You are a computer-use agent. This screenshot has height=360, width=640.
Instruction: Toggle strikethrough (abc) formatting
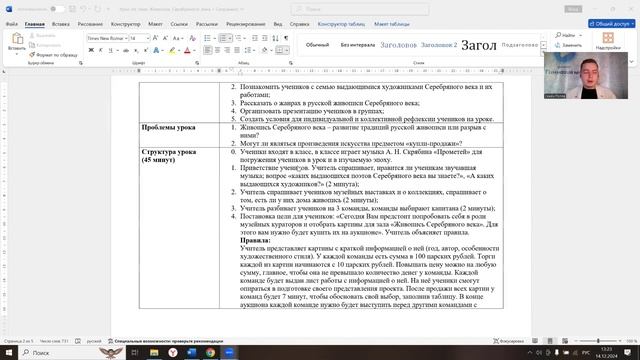point(126,50)
